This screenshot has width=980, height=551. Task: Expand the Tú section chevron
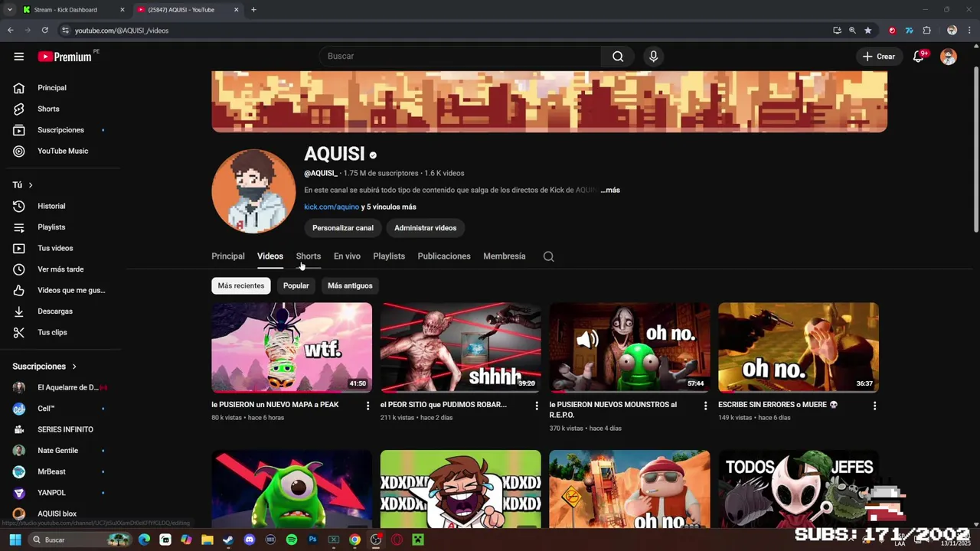coord(31,185)
